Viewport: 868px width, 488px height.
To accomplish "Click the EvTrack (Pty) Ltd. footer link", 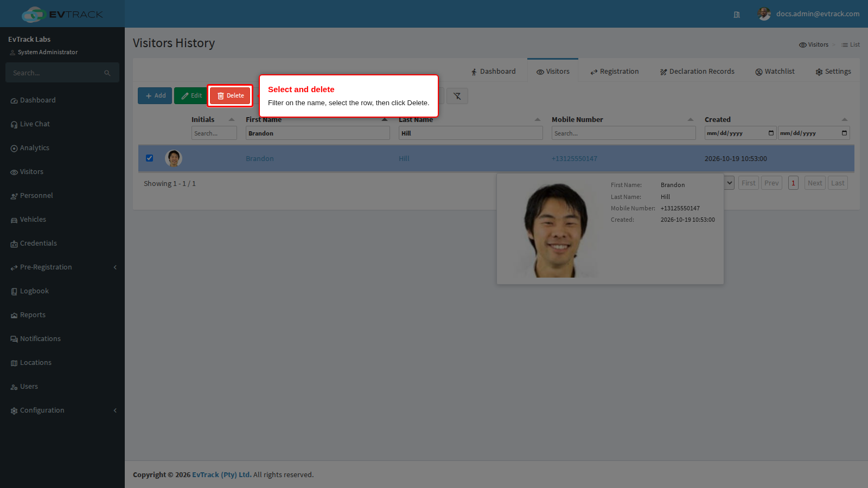I will click(x=221, y=475).
